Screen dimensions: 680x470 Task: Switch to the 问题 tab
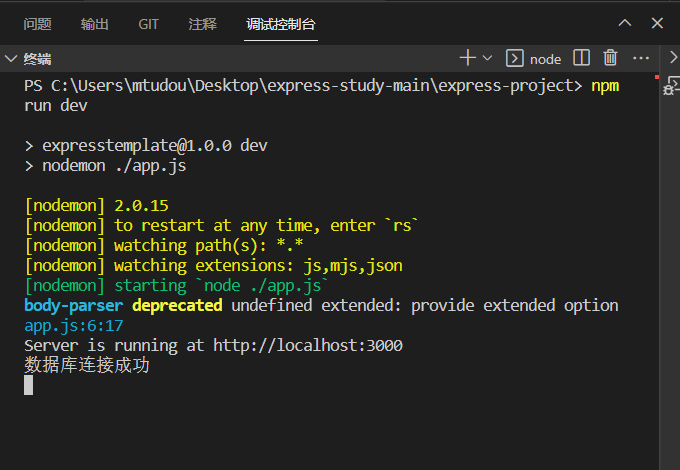37,24
